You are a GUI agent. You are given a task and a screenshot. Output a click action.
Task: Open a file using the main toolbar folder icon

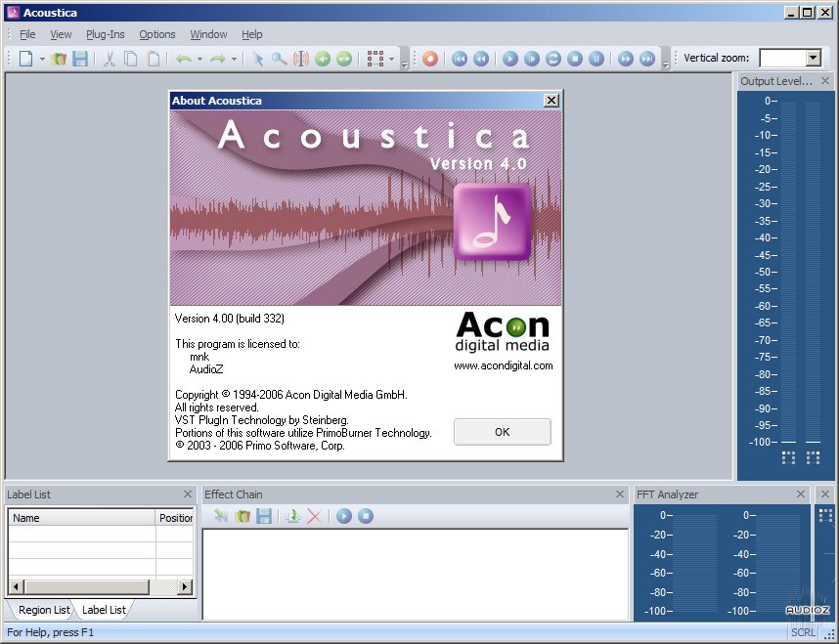(59, 59)
